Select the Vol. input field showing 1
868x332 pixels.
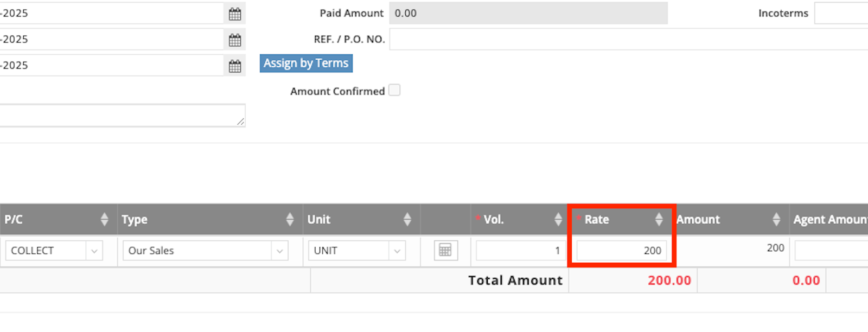(x=520, y=251)
